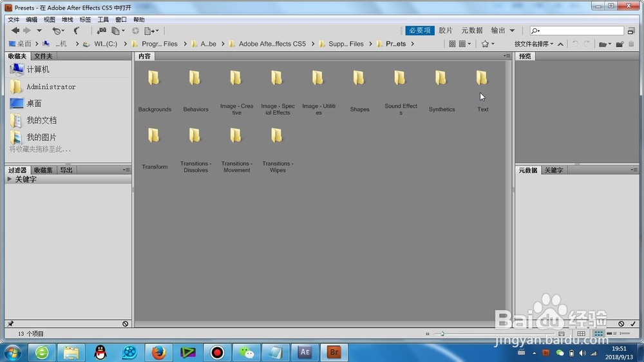Screen dimensions: 644x362
Task: Lock thumbnail grid icon
Action: coord(581,334)
